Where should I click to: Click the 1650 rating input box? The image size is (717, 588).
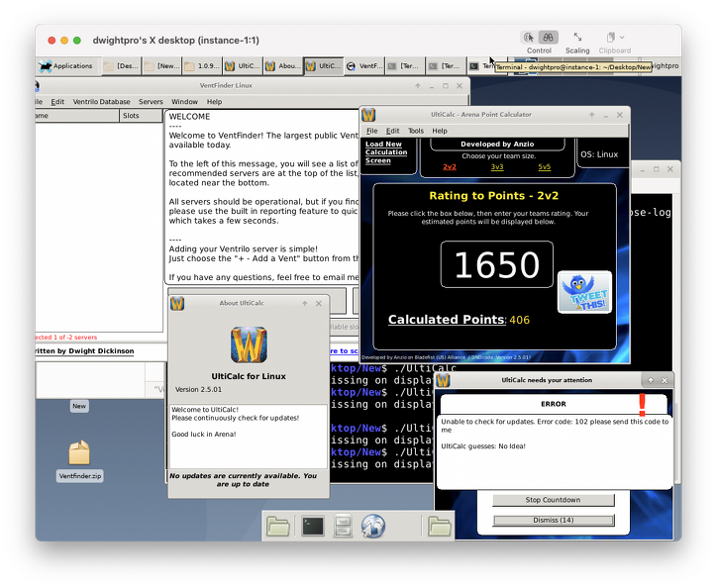pyautogui.click(x=497, y=264)
